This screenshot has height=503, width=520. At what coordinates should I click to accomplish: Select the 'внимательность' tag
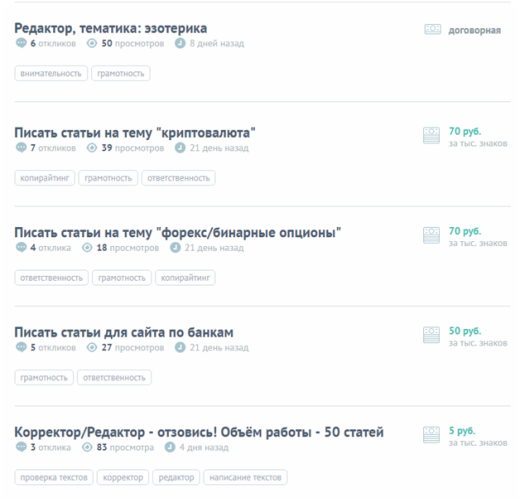pos(51,73)
